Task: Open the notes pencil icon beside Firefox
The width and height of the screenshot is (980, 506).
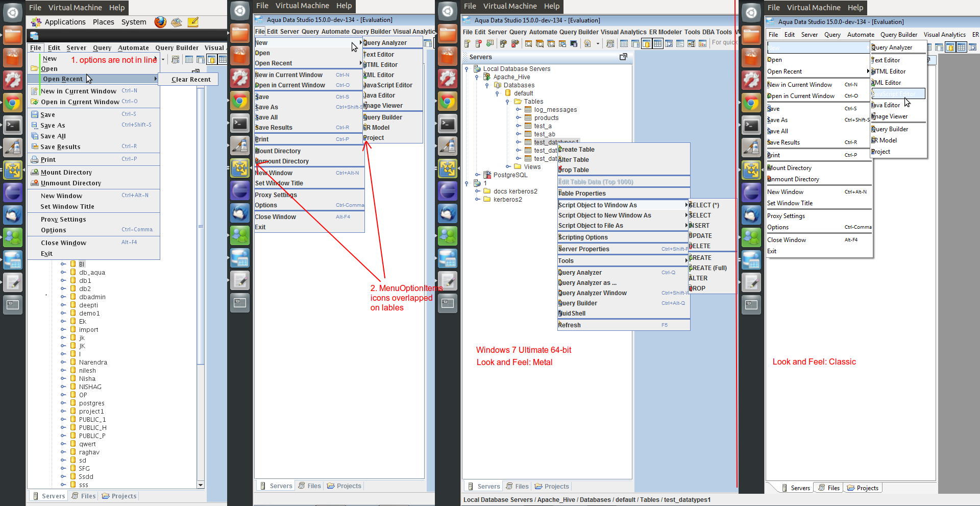Action: pyautogui.click(x=193, y=22)
